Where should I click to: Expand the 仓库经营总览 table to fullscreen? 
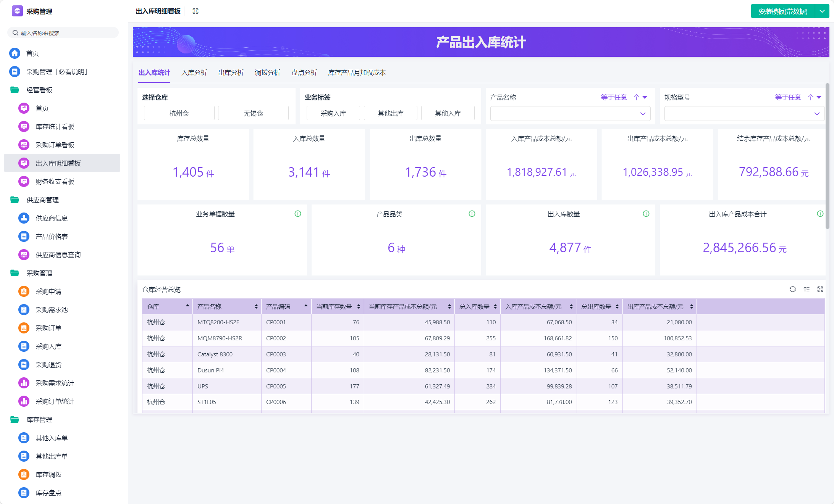820,289
